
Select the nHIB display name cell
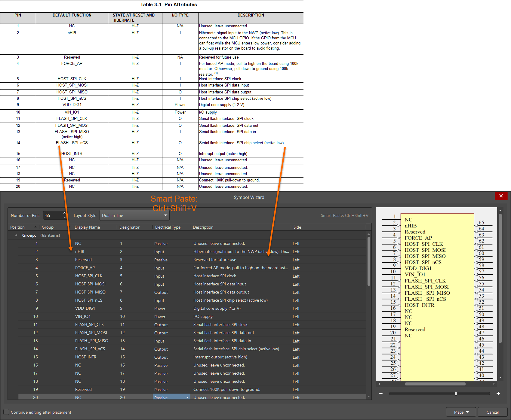[80, 251]
